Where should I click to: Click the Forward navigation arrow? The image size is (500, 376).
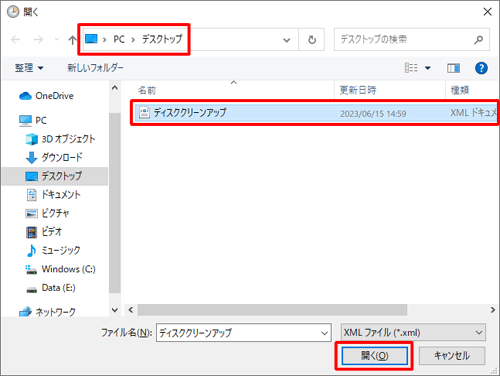pos(38,40)
